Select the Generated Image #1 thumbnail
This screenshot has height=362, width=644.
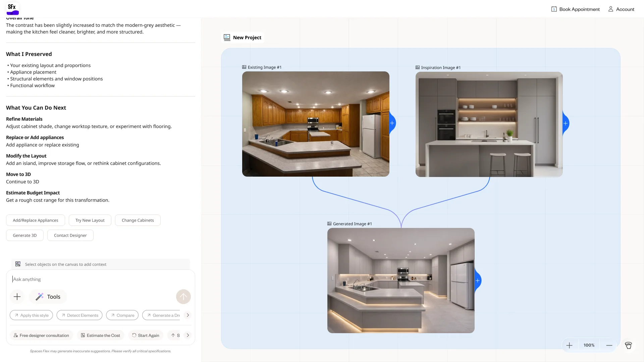click(x=401, y=281)
